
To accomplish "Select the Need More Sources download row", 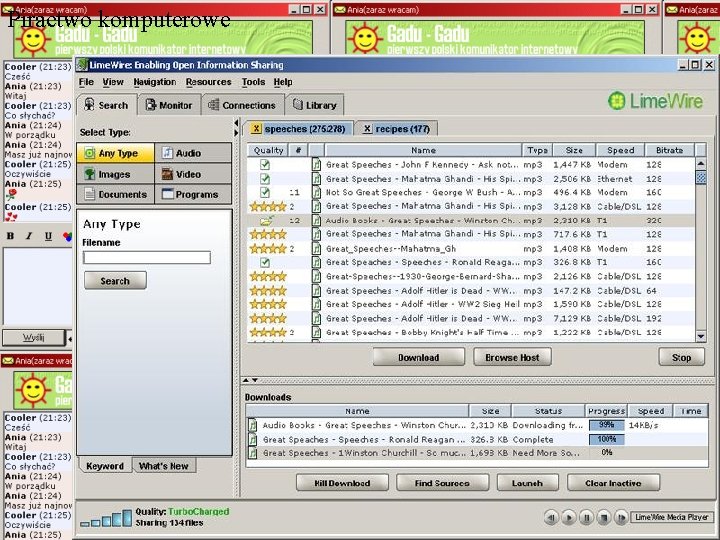I will click(x=477, y=453).
